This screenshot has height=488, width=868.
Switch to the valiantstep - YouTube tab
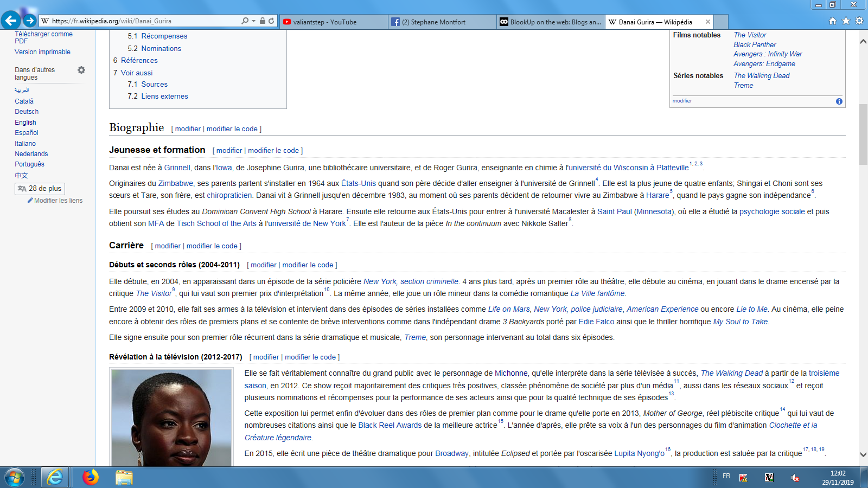[x=335, y=22]
